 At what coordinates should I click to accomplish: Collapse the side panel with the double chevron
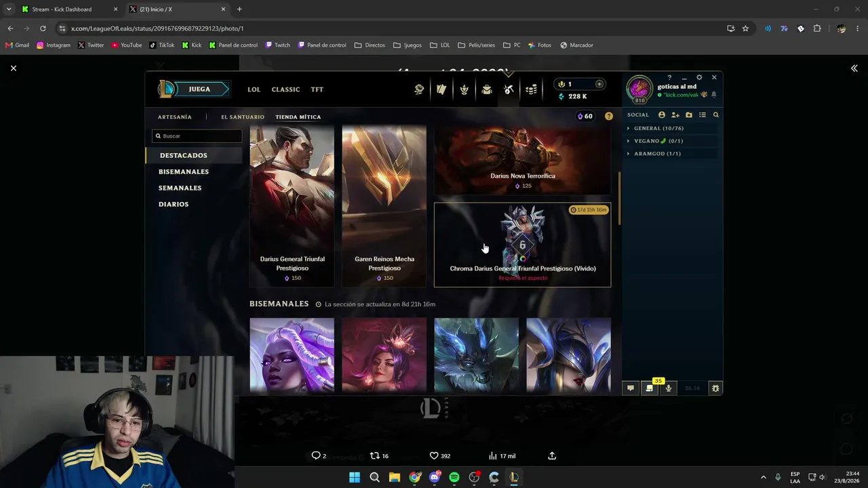(854, 68)
